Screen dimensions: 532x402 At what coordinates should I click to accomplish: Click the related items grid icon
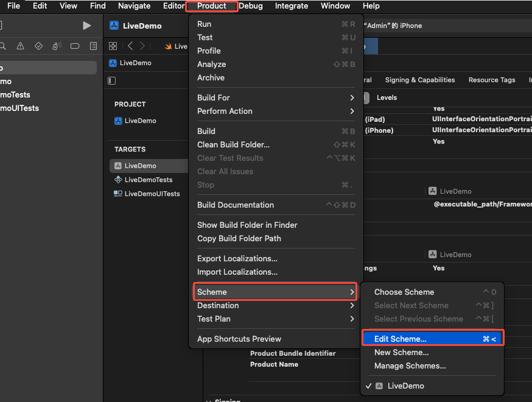click(x=113, y=46)
